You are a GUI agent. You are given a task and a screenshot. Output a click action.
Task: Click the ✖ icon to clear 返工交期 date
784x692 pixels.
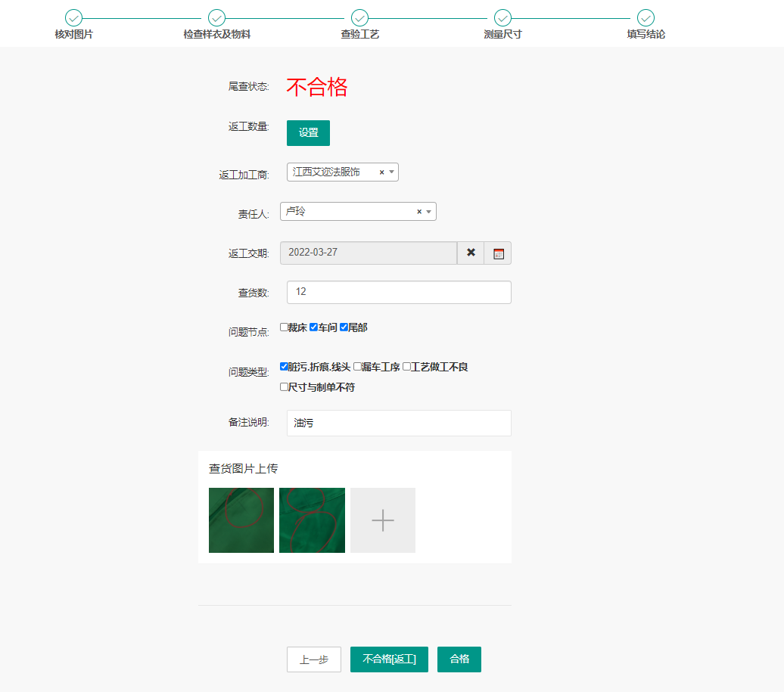(x=470, y=253)
